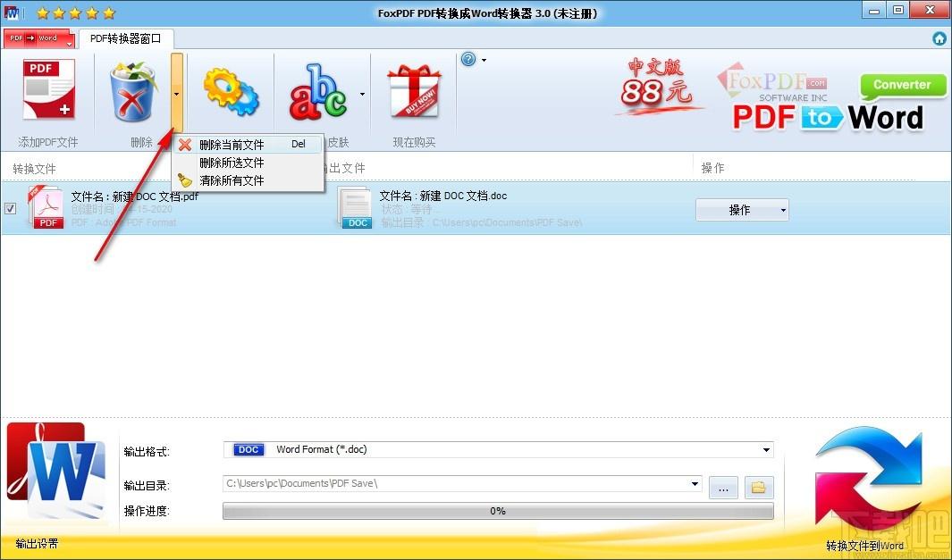
Task: Click the 输出目录 label
Action: point(147,485)
